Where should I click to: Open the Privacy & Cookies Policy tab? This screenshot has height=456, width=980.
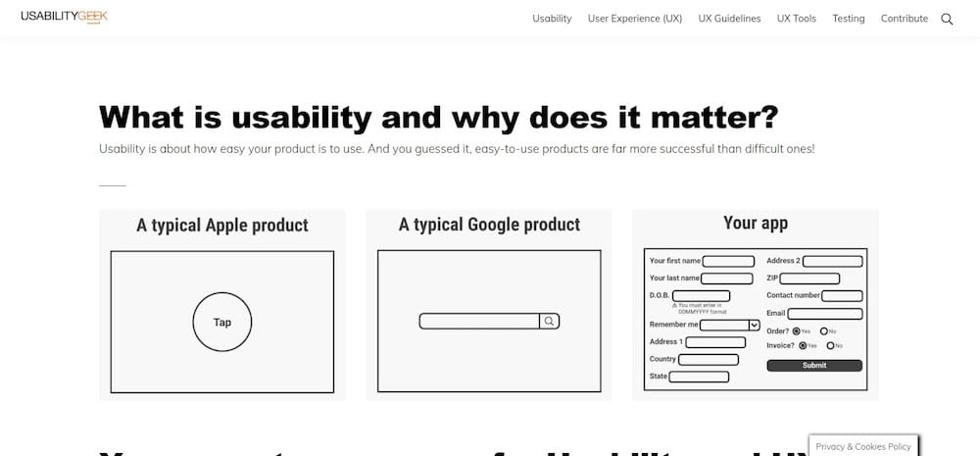(x=863, y=446)
